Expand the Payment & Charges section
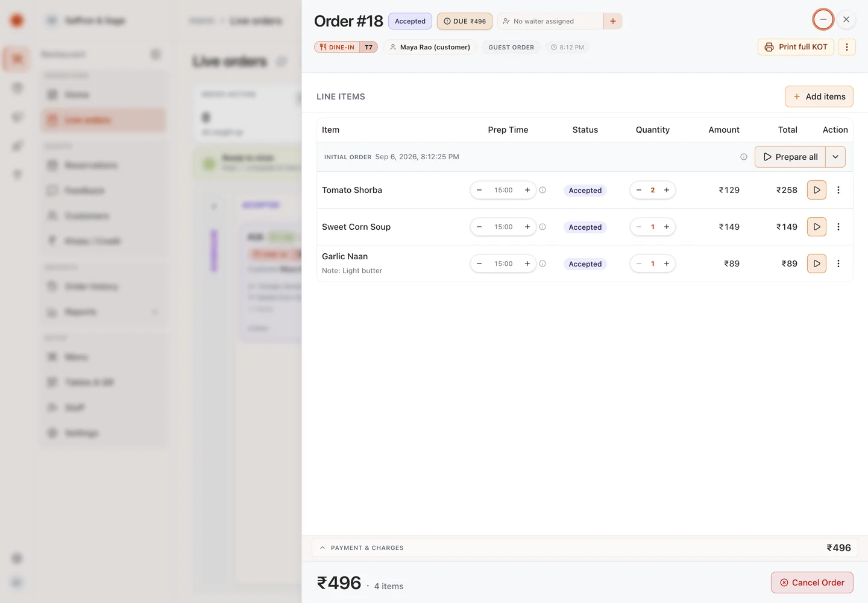Image resolution: width=868 pixels, height=603 pixels. coord(585,548)
